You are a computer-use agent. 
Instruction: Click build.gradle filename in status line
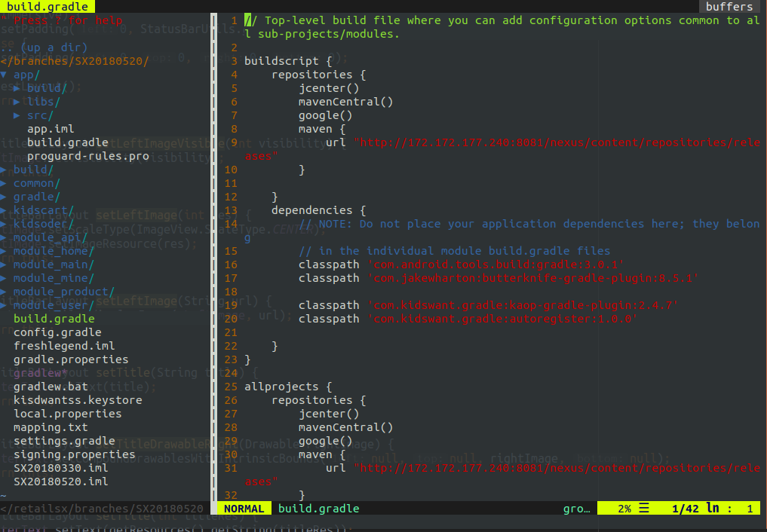318,509
